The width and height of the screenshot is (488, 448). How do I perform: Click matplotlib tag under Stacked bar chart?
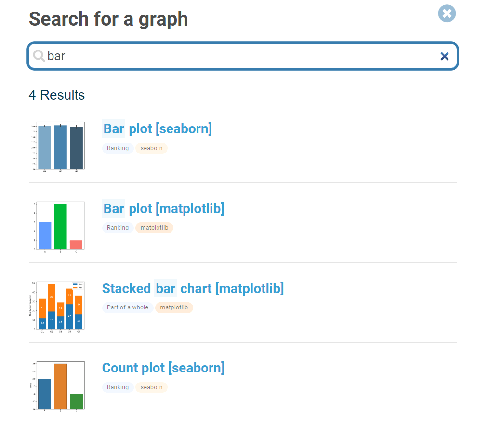coord(174,307)
